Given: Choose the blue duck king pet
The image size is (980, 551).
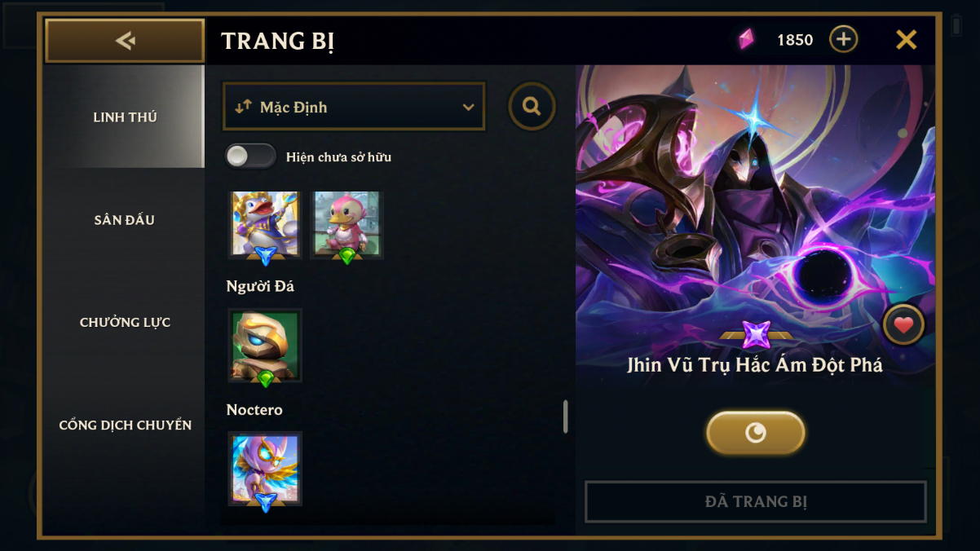Looking at the screenshot, I should tap(265, 226).
